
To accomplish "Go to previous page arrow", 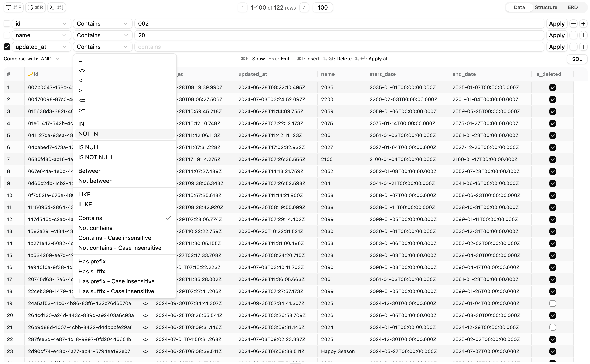I will tap(243, 7).
